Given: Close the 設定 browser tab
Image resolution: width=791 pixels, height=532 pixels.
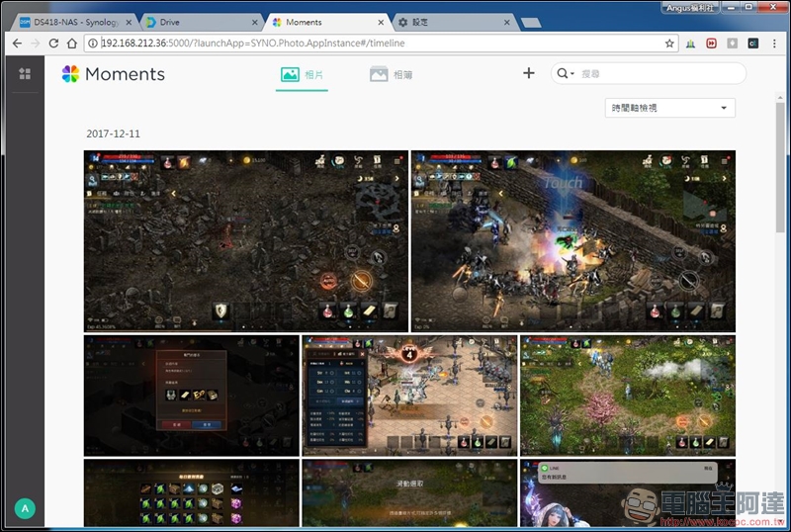Looking at the screenshot, I should [507, 22].
